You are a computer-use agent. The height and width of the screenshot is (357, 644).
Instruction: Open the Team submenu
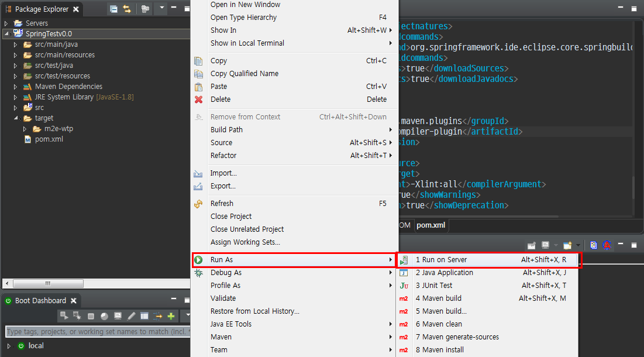click(x=295, y=349)
